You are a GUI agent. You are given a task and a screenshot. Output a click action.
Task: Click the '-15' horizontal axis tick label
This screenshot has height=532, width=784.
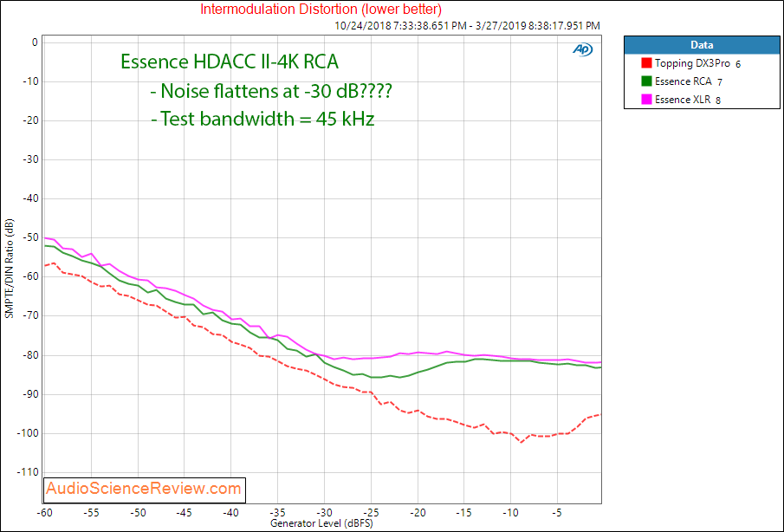tap(463, 512)
